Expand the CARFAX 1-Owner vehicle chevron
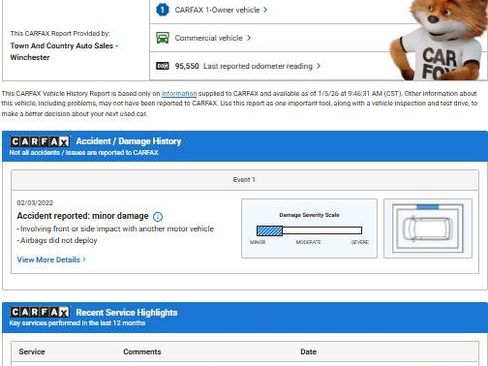The height and width of the screenshot is (366, 488). (265, 10)
